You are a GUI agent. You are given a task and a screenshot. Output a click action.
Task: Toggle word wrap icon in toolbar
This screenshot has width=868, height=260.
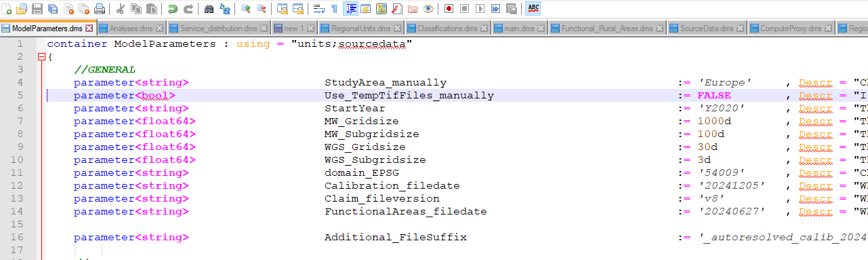(319, 9)
